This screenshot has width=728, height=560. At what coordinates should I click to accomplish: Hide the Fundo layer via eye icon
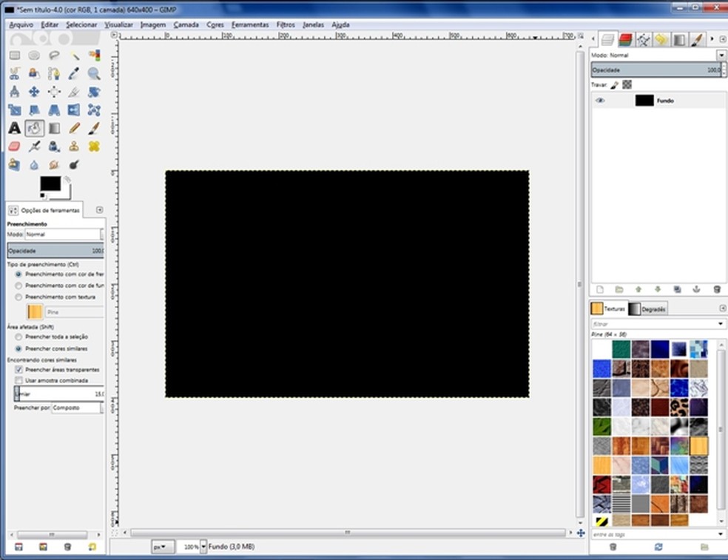(x=600, y=101)
